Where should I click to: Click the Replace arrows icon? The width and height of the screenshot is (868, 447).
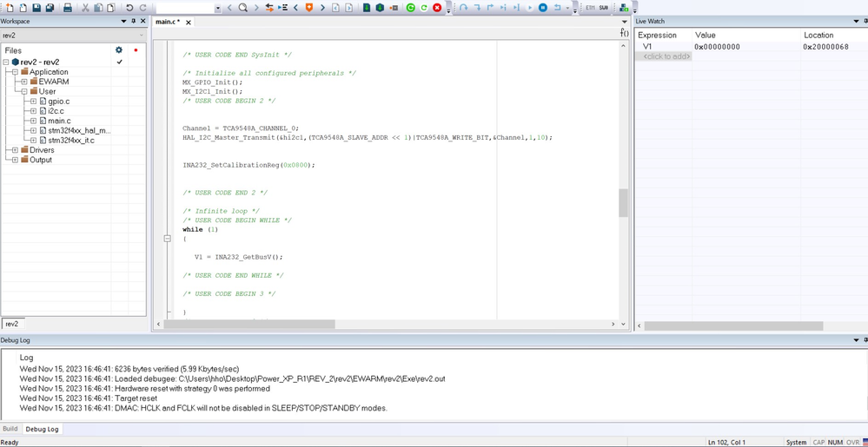tap(269, 8)
